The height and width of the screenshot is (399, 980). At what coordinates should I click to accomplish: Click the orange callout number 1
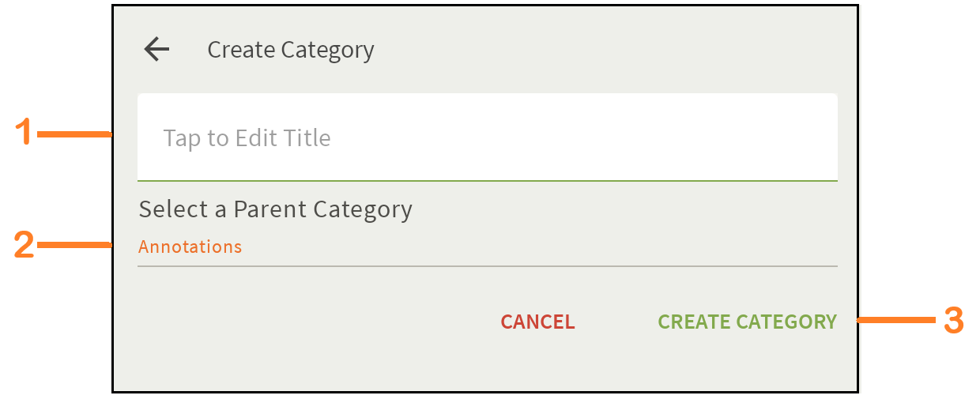coord(25,132)
